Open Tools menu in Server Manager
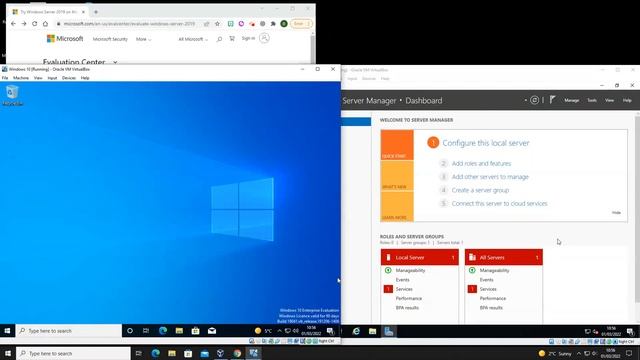This screenshot has width=640, height=360. [592, 100]
